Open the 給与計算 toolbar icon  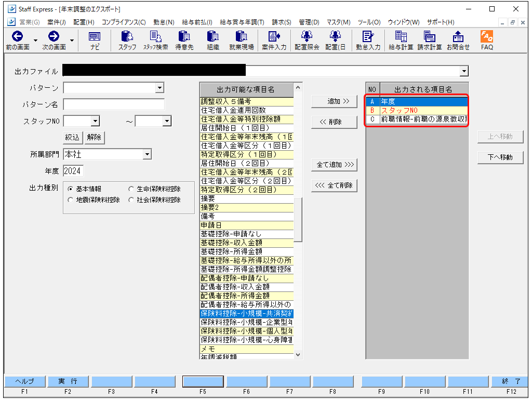click(401, 36)
